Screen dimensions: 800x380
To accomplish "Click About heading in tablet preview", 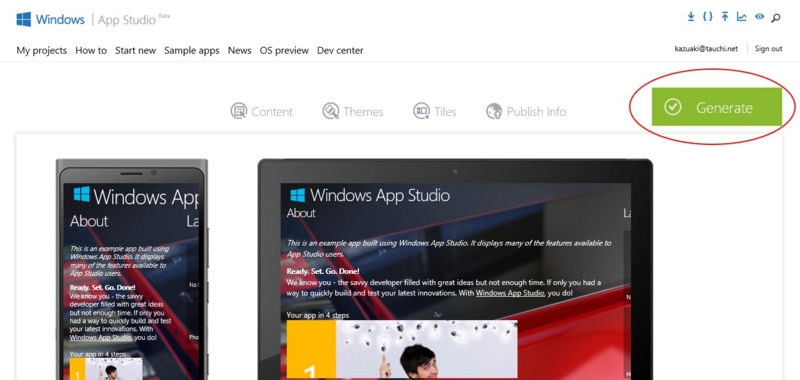I will coord(301,213).
